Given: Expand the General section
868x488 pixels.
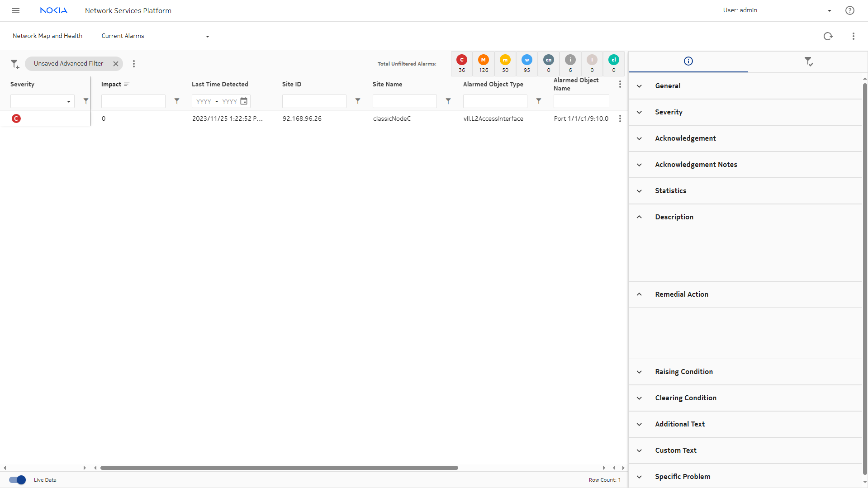Looking at the screenshot, I should pyautogui.click(x=639, y=86).
